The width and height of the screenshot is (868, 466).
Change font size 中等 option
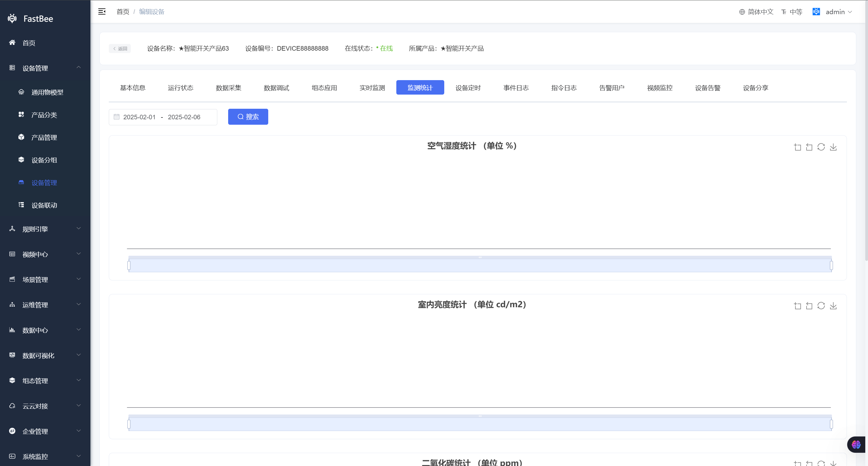792,12
